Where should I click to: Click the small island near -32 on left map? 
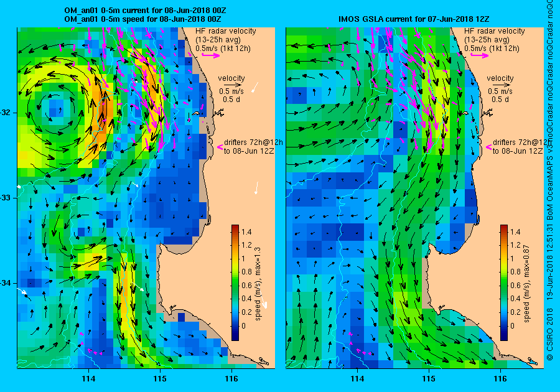(x=196, y=113)
